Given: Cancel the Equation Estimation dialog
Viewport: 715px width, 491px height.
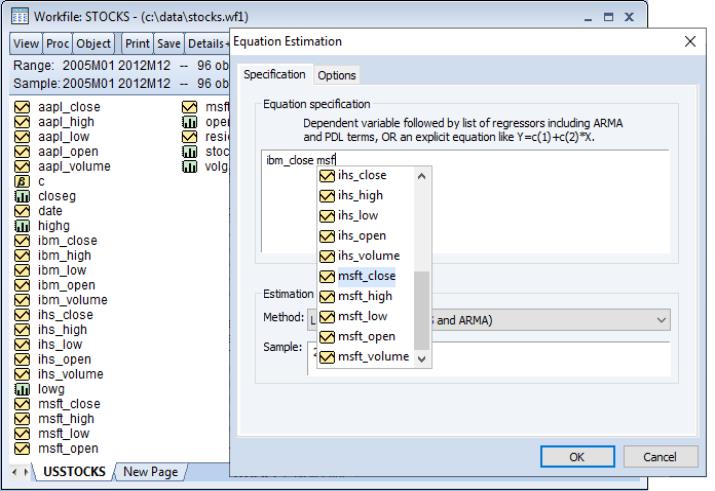Looking at the screenshot, I should click(660, 455).
